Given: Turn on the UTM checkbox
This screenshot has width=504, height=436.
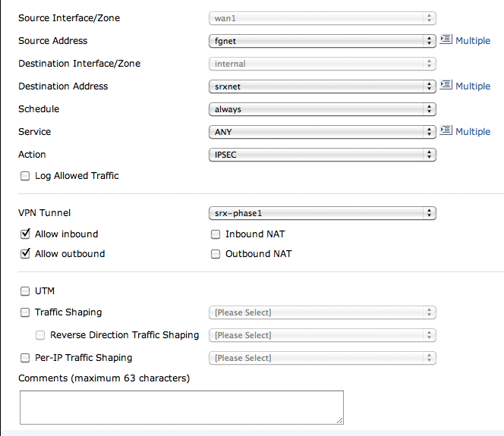Looking at the screenshot, I should (25, 291).
